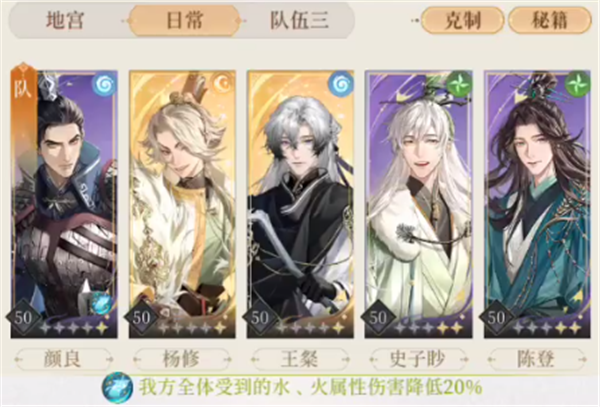Viewport: 600px width, 407px height.
Task: Click the round skill icon beside the buff description
Action: click(x=117, y=387)
